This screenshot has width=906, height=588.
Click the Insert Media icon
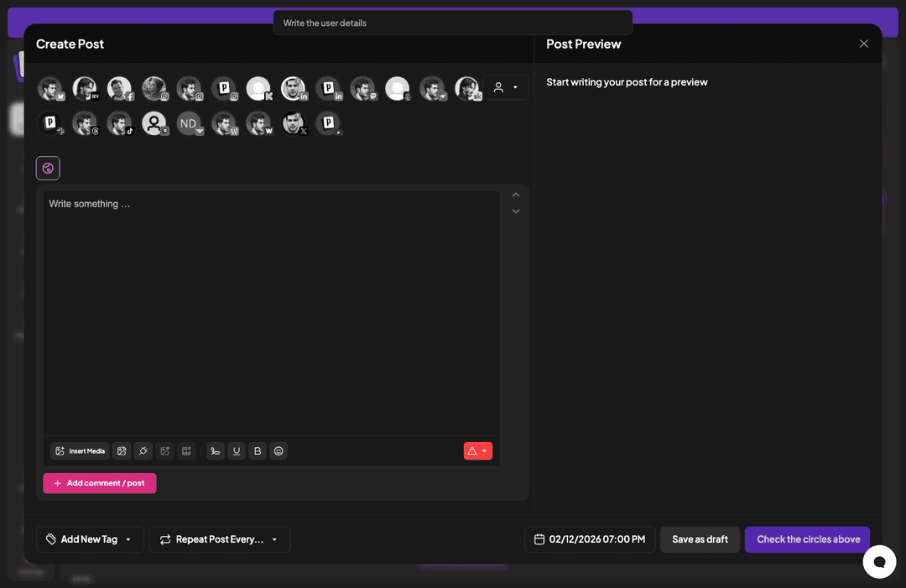point(79,450)
